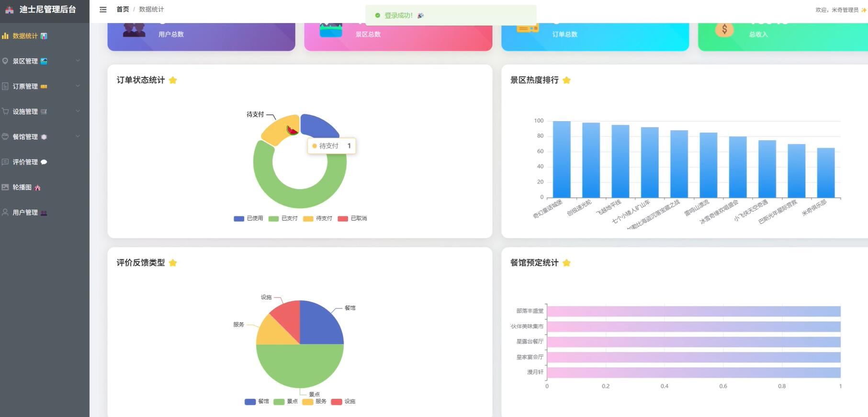Click star icon next to 订单状态统计

[173, 80]
